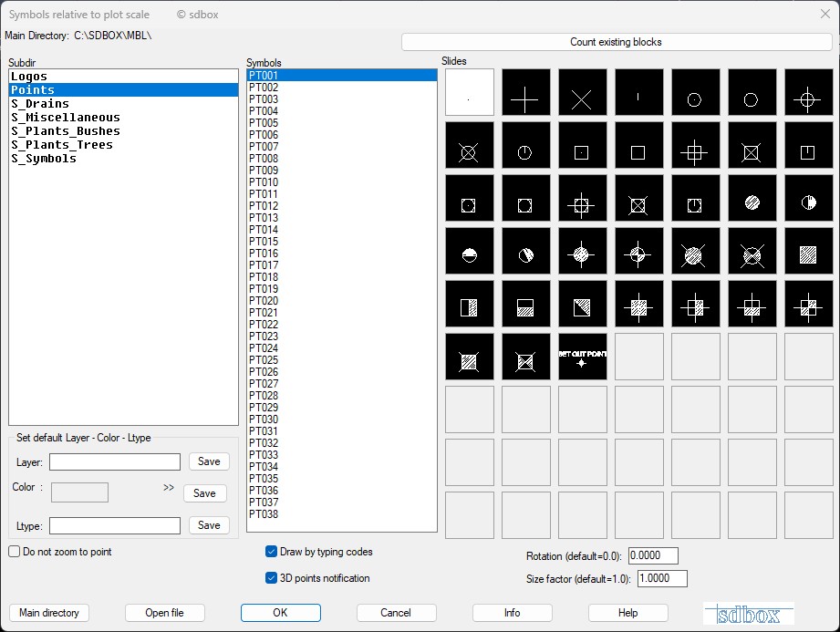Click the Rotation value field

click(653, 555)
